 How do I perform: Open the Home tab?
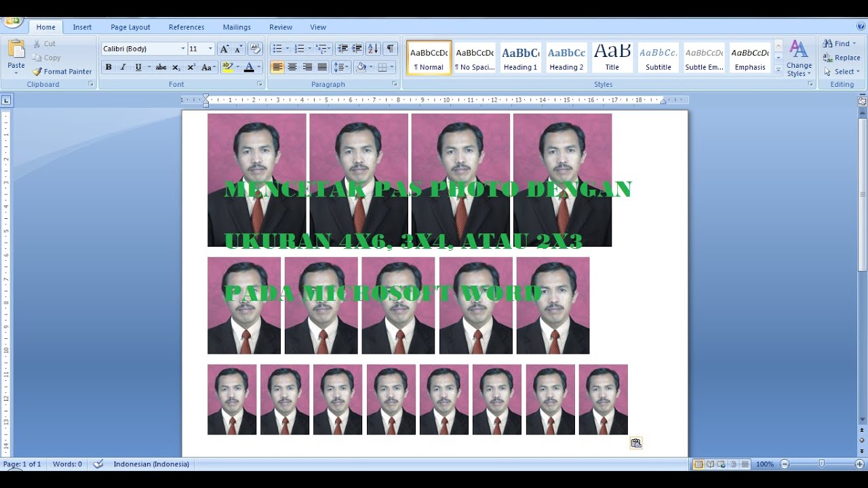46,27
